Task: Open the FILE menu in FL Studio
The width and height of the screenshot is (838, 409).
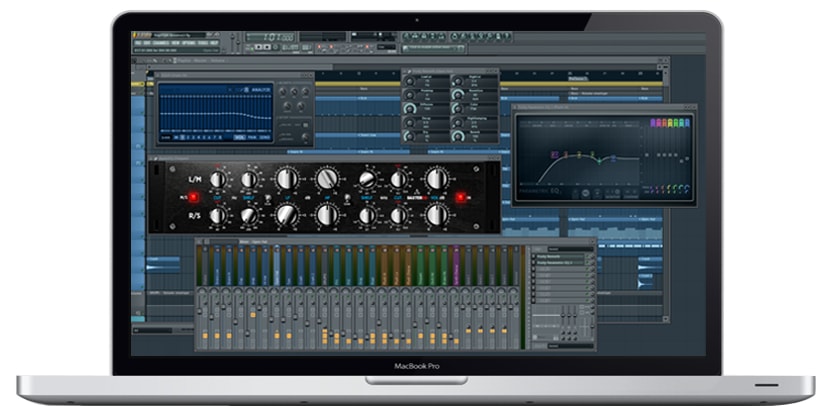Action: coord(138,43)
